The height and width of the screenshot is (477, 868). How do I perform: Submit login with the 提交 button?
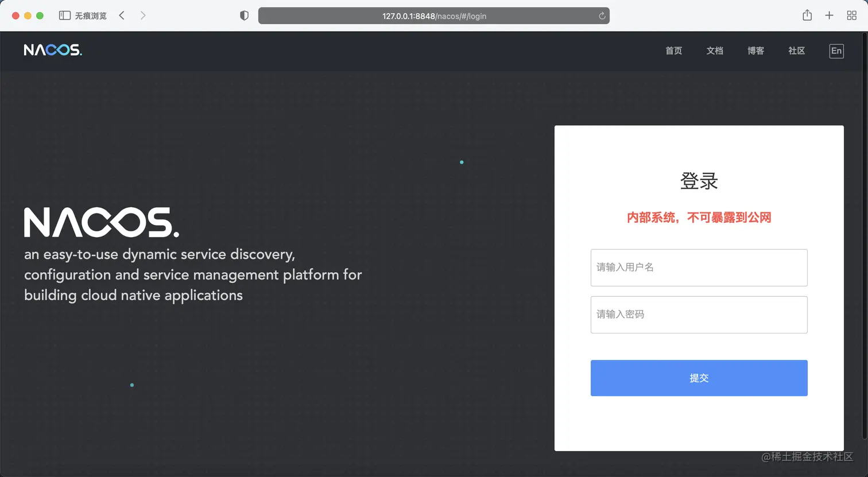click(x=699, y=378)
